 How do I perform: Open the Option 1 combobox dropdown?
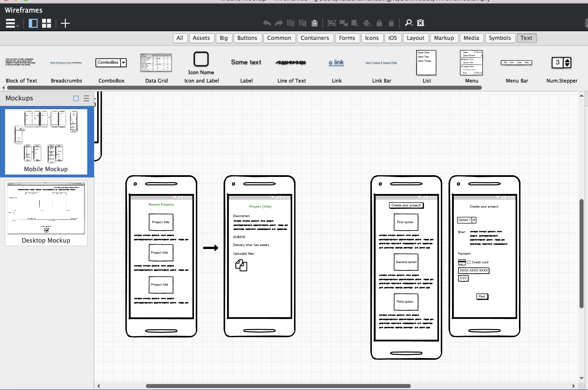[x=474, y=220]
